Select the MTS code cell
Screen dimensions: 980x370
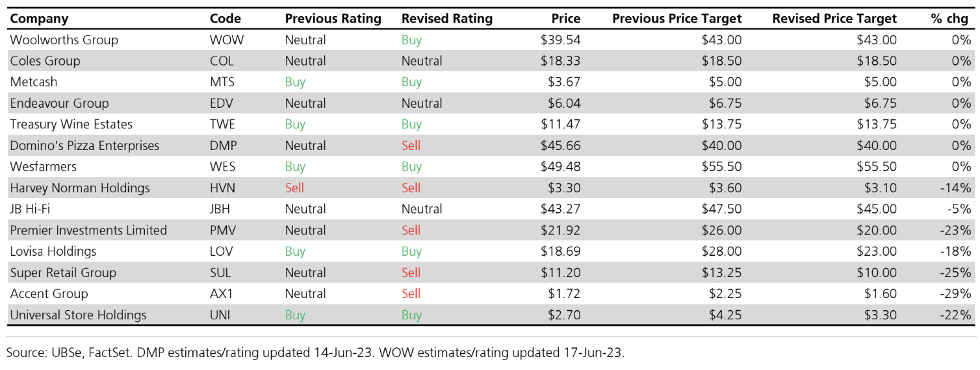pyautogui.click(x=222, y=82)
